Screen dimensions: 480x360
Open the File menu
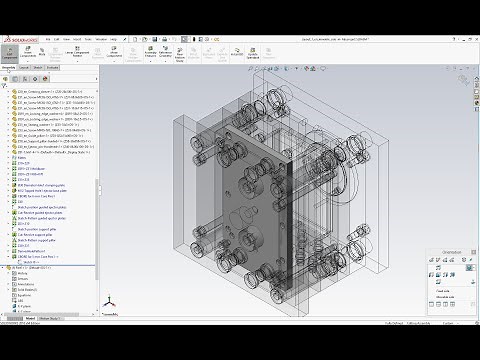point(48,39)
